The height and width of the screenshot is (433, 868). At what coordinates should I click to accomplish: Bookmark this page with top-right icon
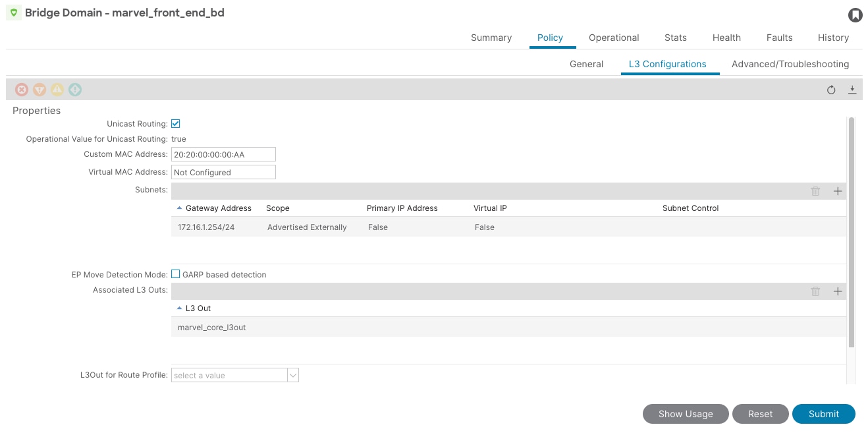point(855,14)
